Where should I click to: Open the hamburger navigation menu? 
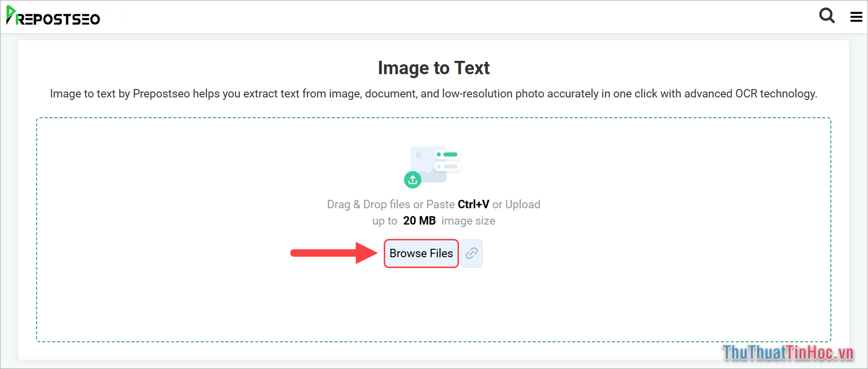click(856, 16)
